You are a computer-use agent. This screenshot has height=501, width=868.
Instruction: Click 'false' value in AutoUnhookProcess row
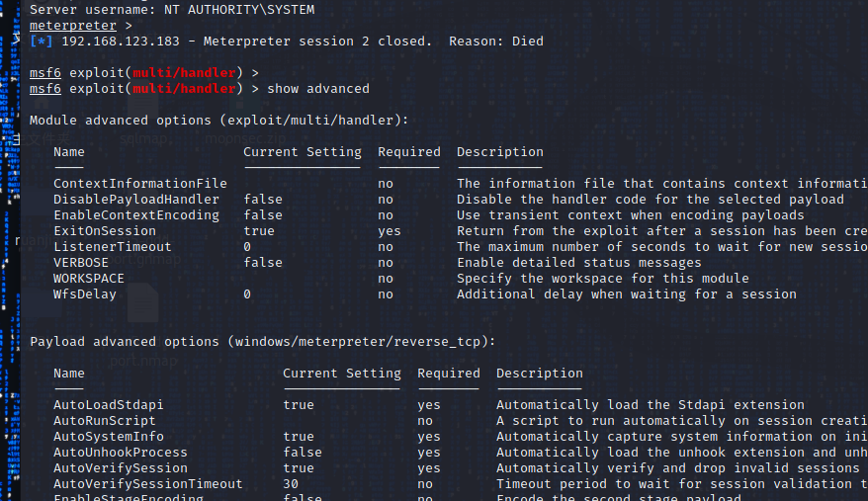(x=303, y=453)
